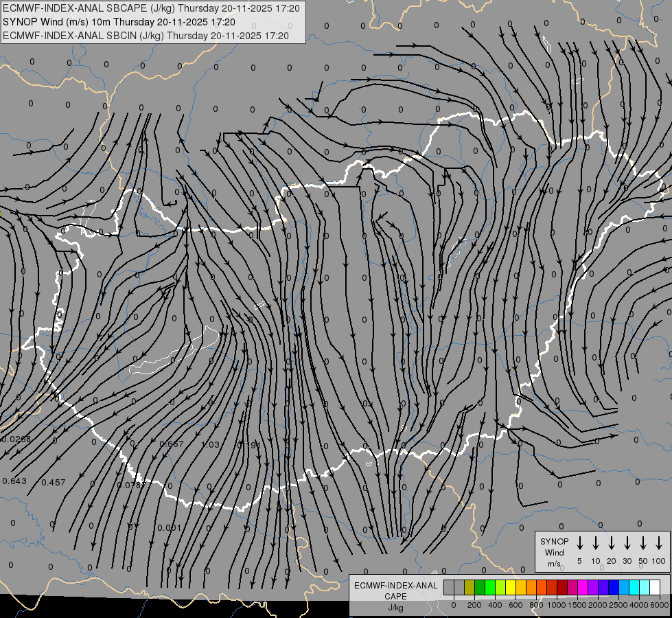This screenshot has height=618, width=672.
Task: Click the 6000 tick label in CAPE legend
Action: tap(660, 605)
